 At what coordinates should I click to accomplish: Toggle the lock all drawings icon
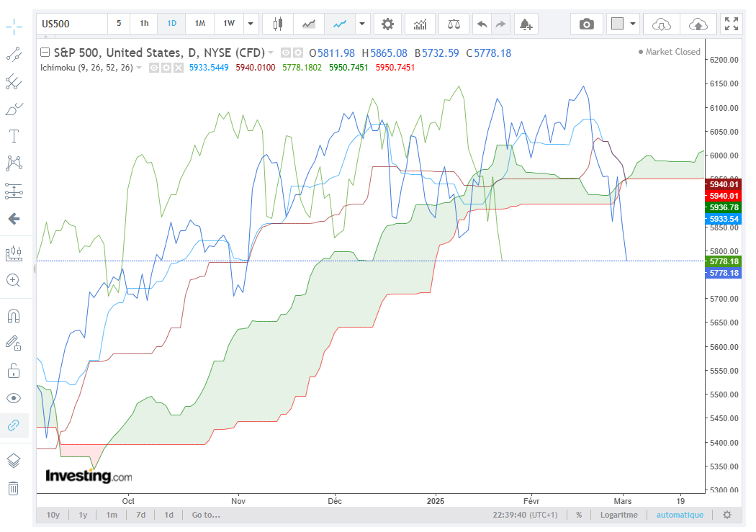tap(14, 371)
